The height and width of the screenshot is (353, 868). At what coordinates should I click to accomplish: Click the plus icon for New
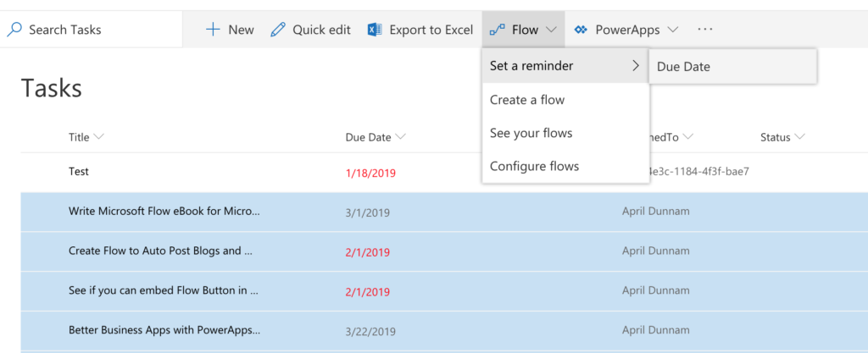(x=213, y=30)
